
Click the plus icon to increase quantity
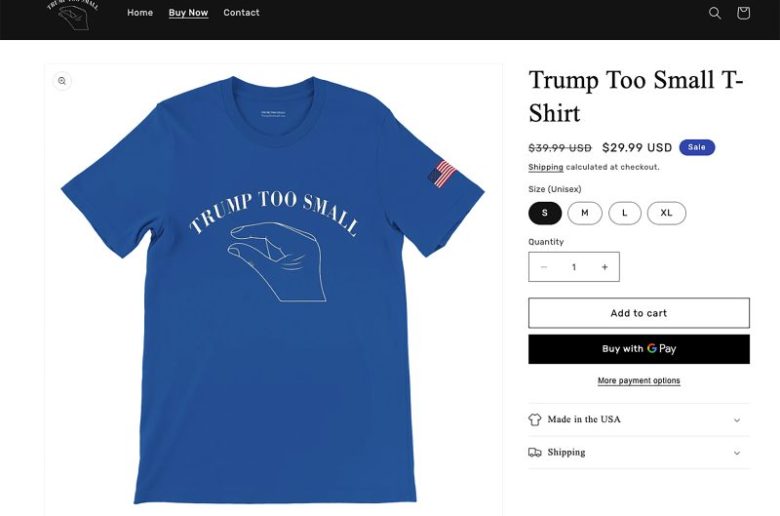[x=604, y=267]
